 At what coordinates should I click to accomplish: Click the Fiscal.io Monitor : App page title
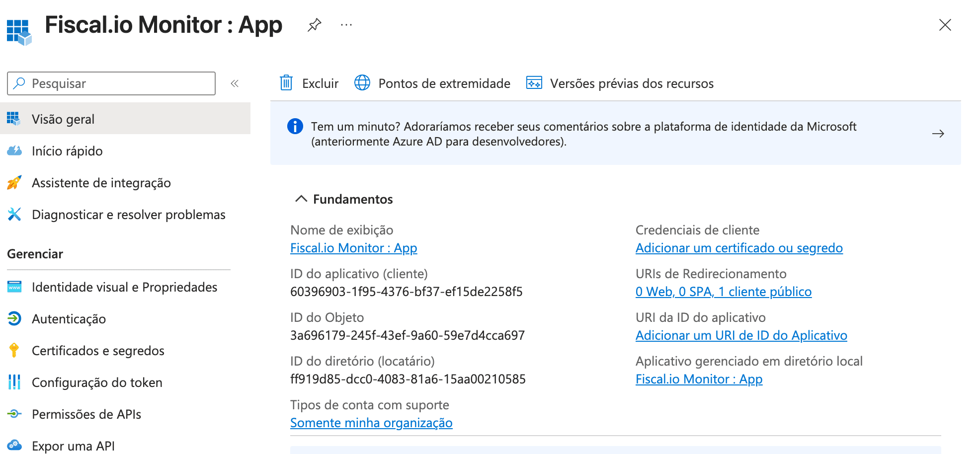coord(163,25)
